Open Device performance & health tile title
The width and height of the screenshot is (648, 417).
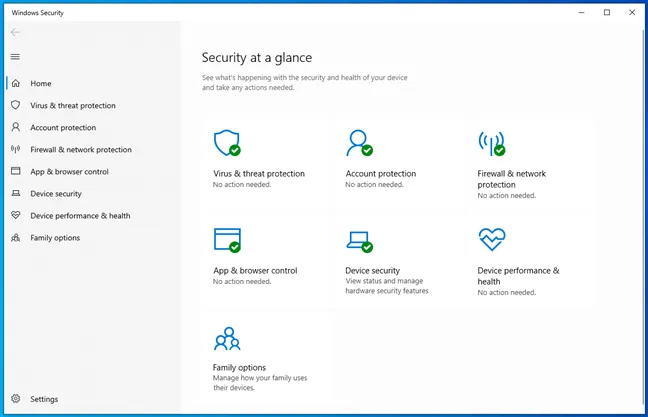[518, 276]
